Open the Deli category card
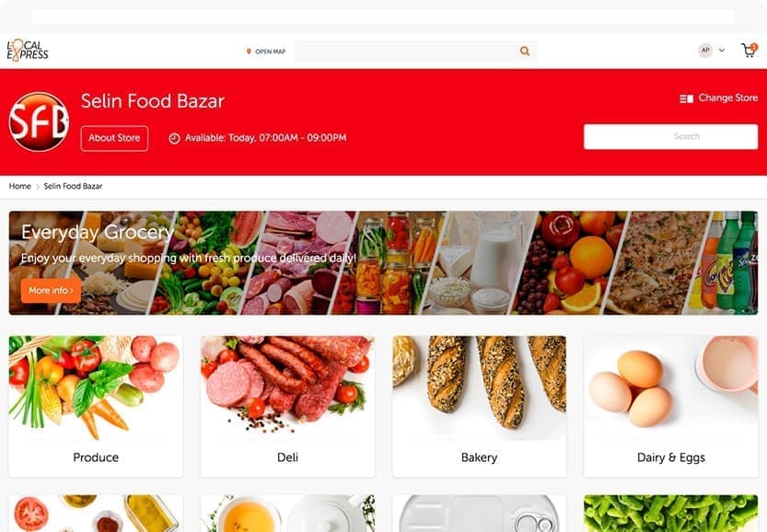Image resolution: width=767 pixels, height=532 pixels. click(x=287, y=406)
